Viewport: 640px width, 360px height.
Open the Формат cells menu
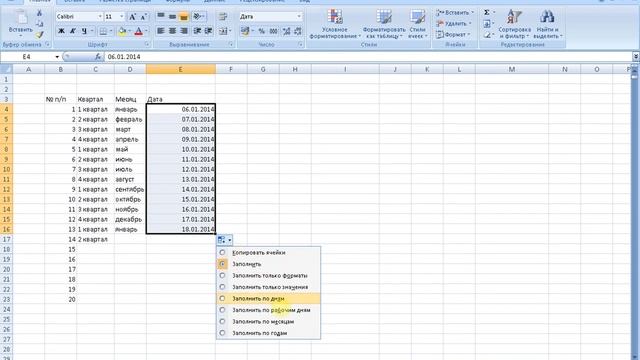click(453, 35)
